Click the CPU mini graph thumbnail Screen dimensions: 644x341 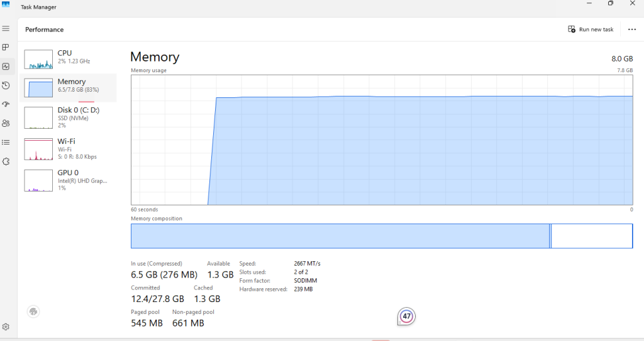point(38,60)
